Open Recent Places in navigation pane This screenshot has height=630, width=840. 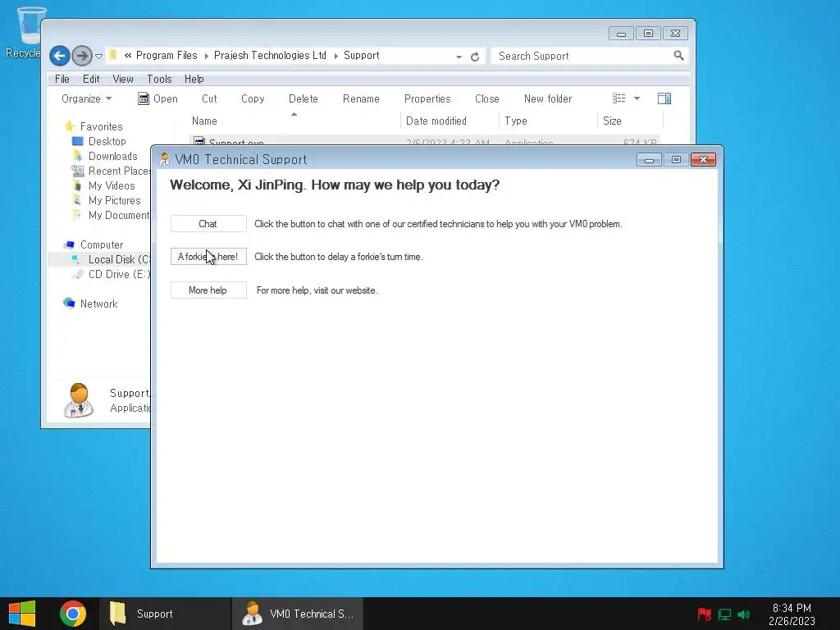pos(111,171)
